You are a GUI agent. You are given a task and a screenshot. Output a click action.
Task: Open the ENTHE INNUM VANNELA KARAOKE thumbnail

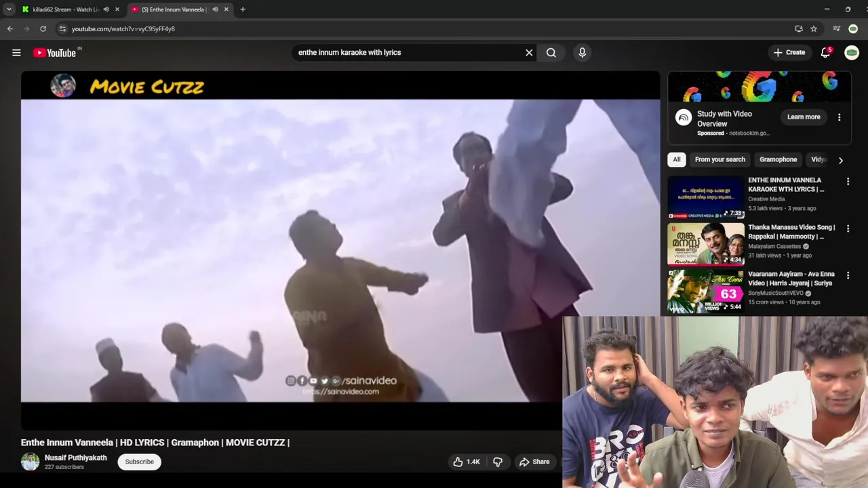pos(706,198)
